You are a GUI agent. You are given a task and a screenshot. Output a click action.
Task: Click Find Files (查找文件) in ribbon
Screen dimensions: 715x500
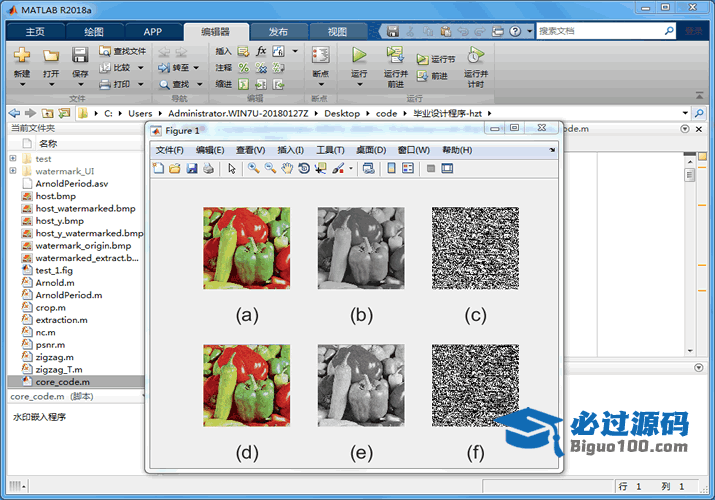pos(122,51)
